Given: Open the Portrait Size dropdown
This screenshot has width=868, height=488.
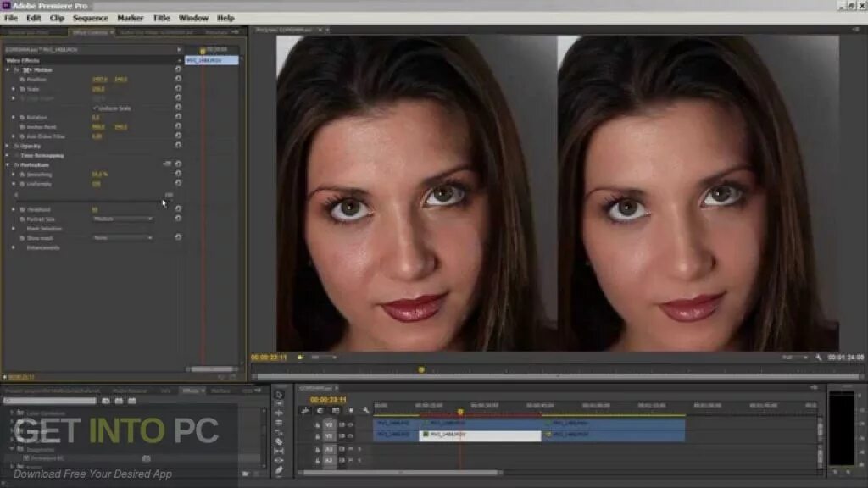Looking at the screenshot, I should click(x=122, y=219).
